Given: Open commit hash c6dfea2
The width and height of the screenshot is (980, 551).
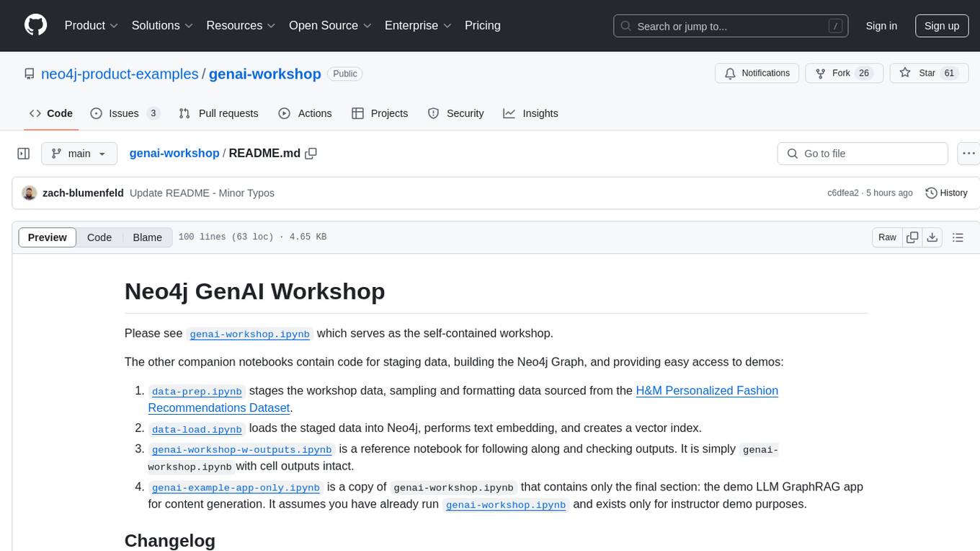Looking at the screenshot, I should [x=843, y=193].
